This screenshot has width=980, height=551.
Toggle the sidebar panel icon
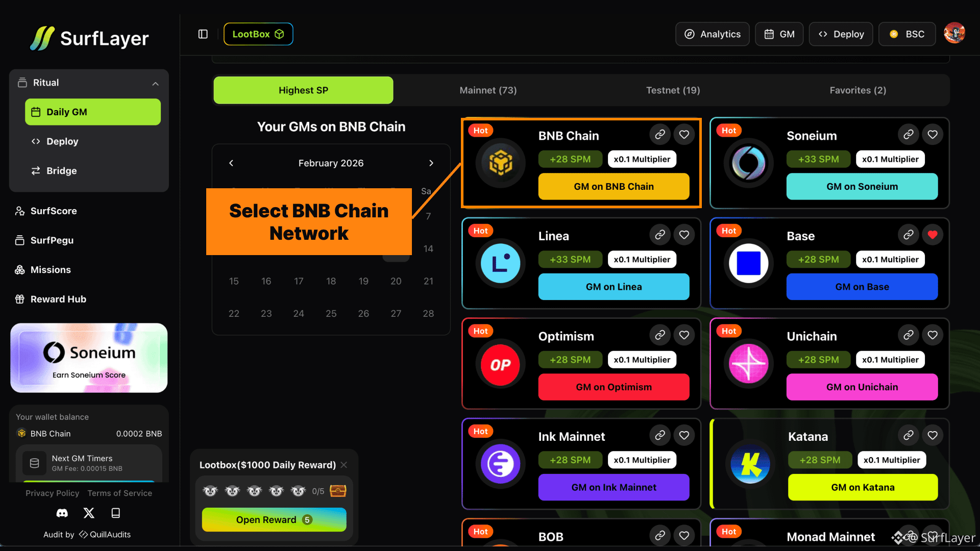click(203, 34)
